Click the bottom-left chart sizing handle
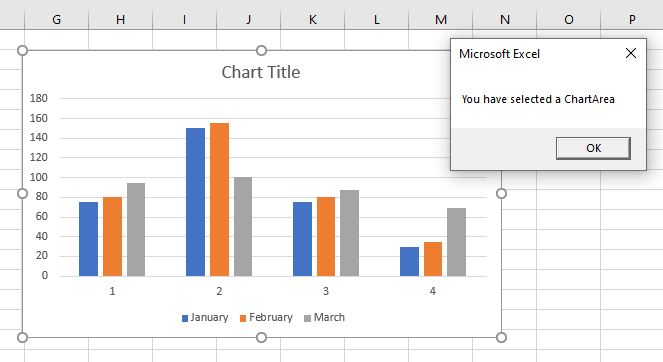663x362 pixels. point(22,337)
